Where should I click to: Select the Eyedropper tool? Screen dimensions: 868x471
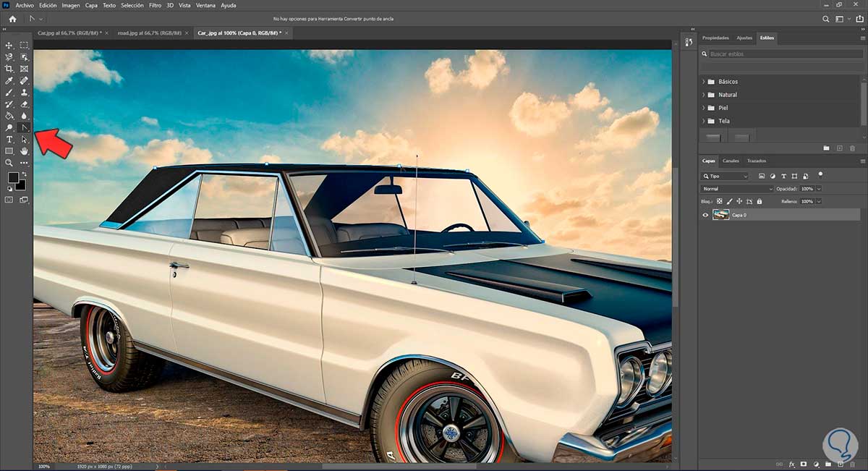9,80
